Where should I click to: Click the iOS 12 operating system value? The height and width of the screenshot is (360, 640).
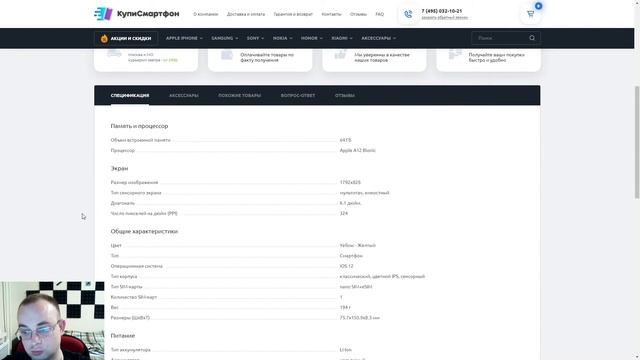point(347,266)
